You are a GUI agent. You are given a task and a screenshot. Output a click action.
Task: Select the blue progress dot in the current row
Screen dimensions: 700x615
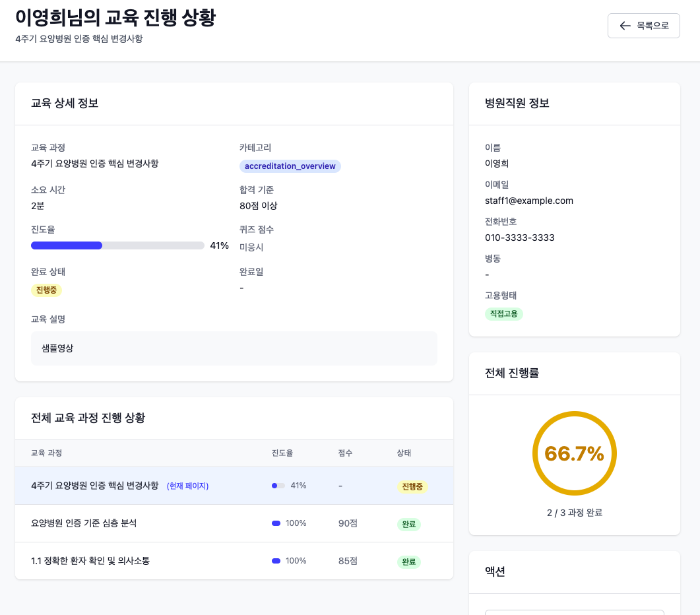(x=273, y=486)
